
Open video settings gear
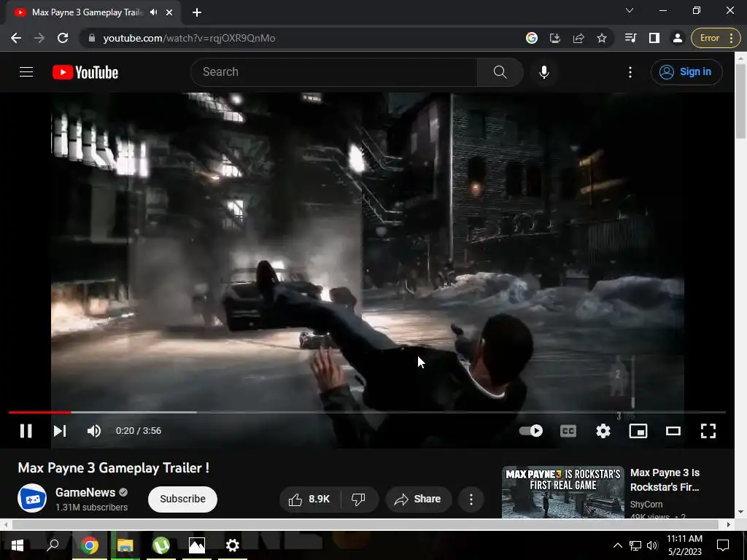click(x=603, y=431)
